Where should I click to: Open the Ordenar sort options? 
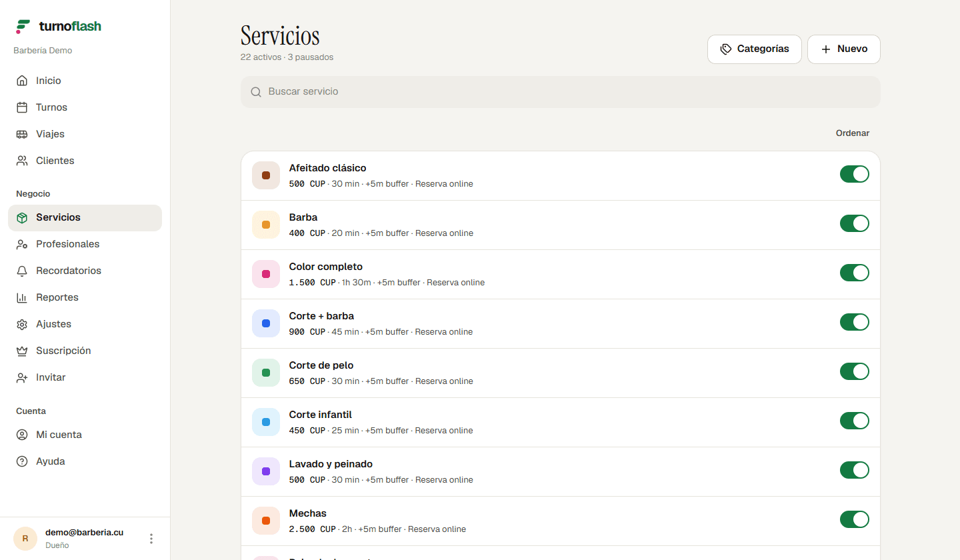pyautogui.click(x=853, y=133)
